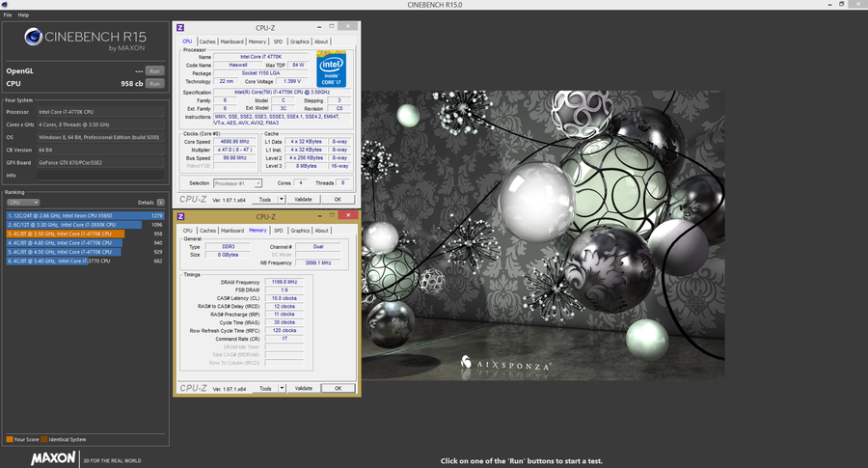Viewport: 868px width, 468px height.
Task: Switch to CPU tab in upper CPU-Z window
Action: 188,41
